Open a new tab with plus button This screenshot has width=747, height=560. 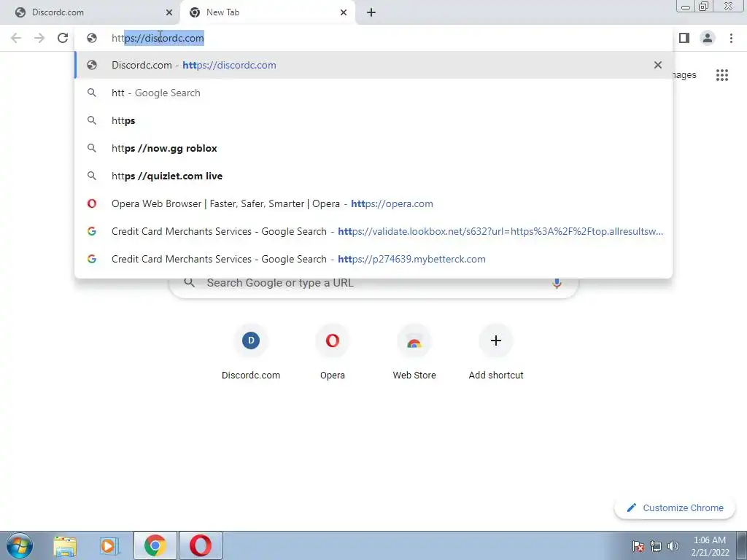pos(371,12)
